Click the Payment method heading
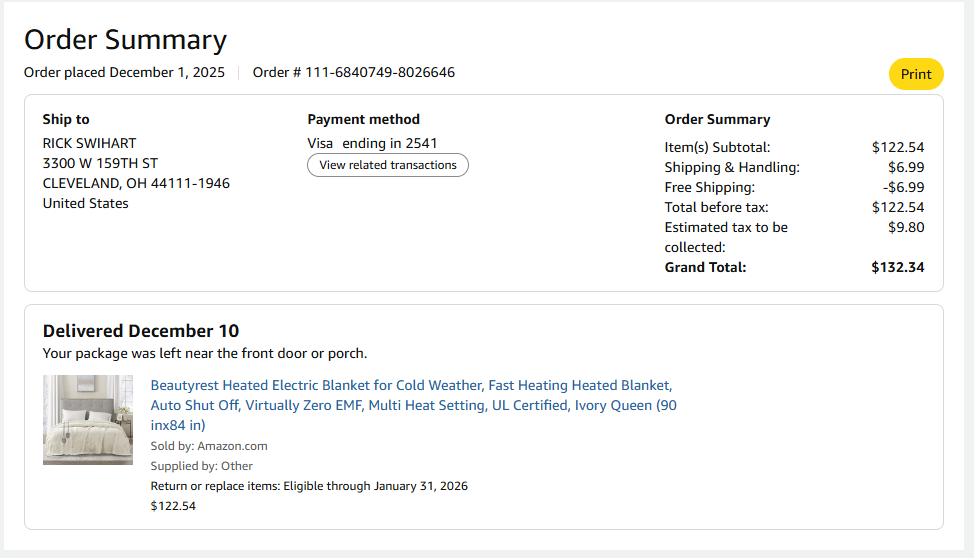This screenshot has height=558, width=974. [363, 119]
